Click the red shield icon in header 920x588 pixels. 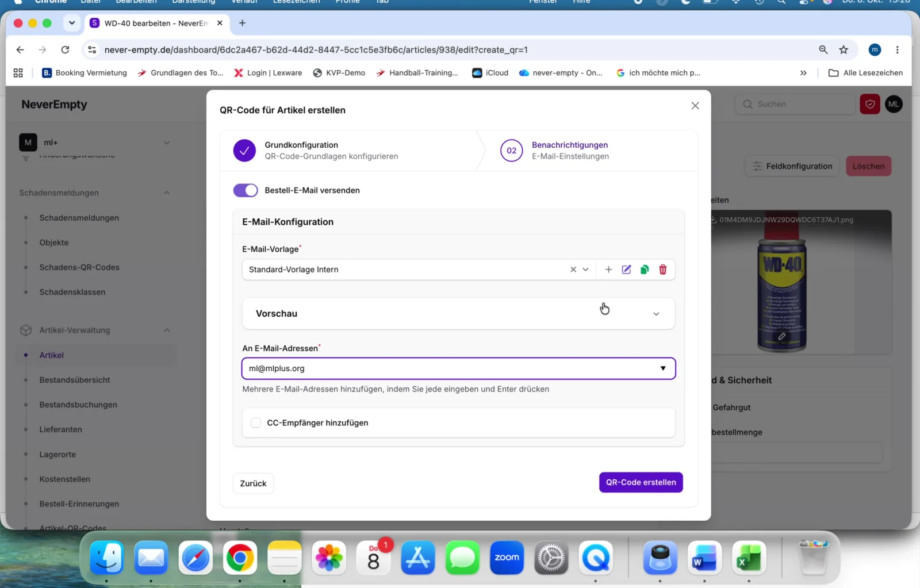click(870, 104)
